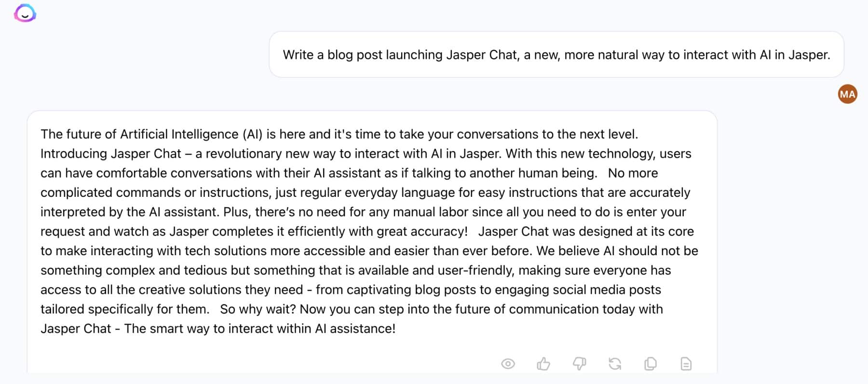The image size is (868, 384).
Task: Expand the MA account avatar options
Action: click(847, 94)
